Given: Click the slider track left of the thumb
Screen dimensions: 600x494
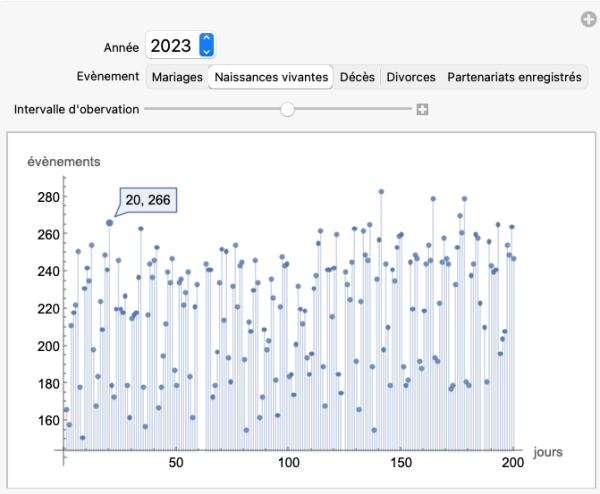Looking at the screenshot, I should point(210,109).
